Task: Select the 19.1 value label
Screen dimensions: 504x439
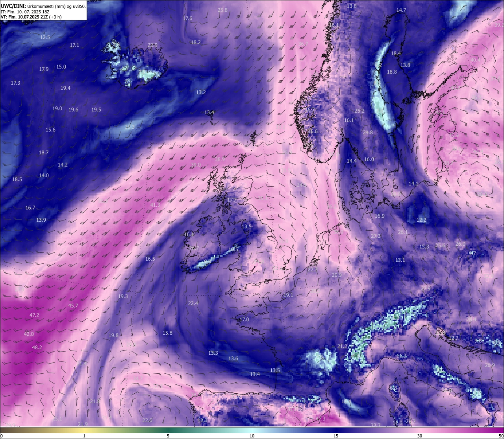Action: [x=288, y=295]
